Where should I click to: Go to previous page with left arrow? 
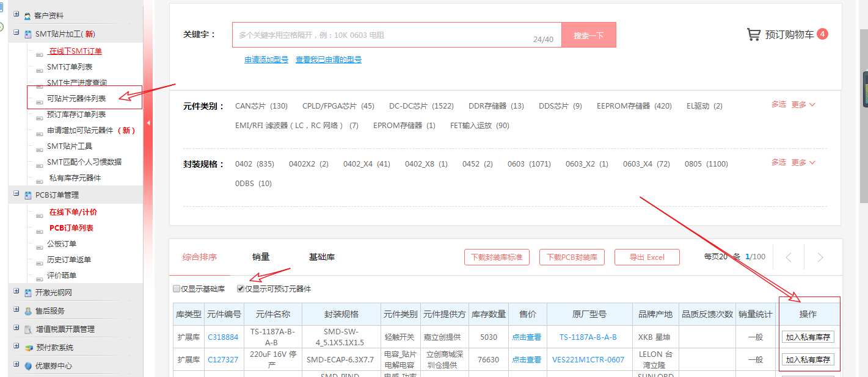(789, 257)
